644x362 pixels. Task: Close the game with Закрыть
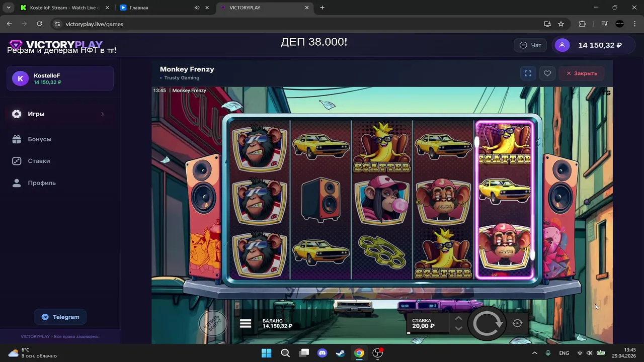pyautogui.click(x=581, y=73)
